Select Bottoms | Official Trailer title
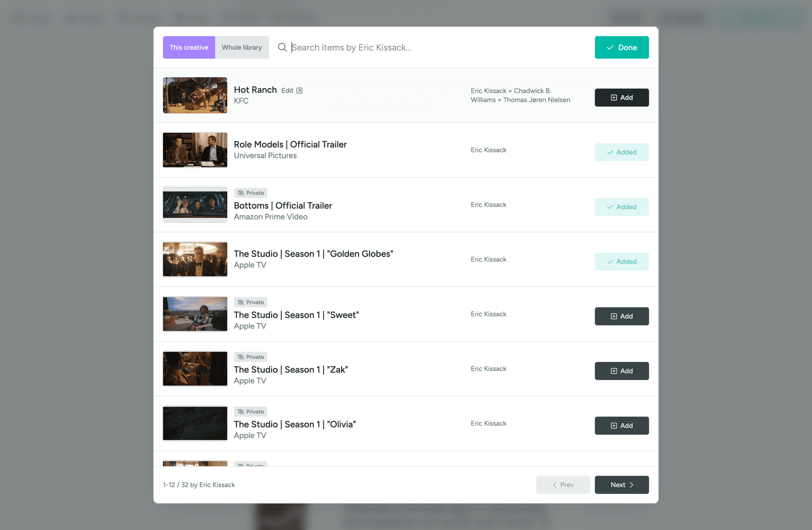Viewport: 812px width, 530px height. (x=283, y=206)
